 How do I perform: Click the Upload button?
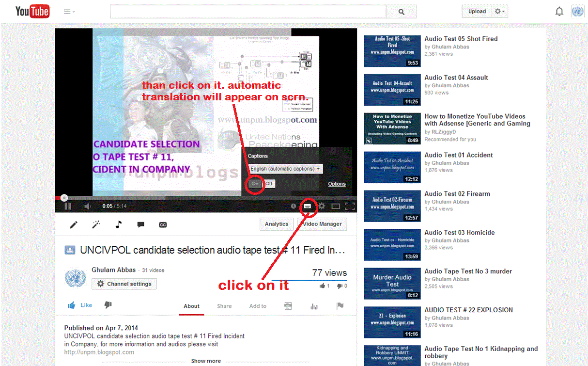click(477, 12)
